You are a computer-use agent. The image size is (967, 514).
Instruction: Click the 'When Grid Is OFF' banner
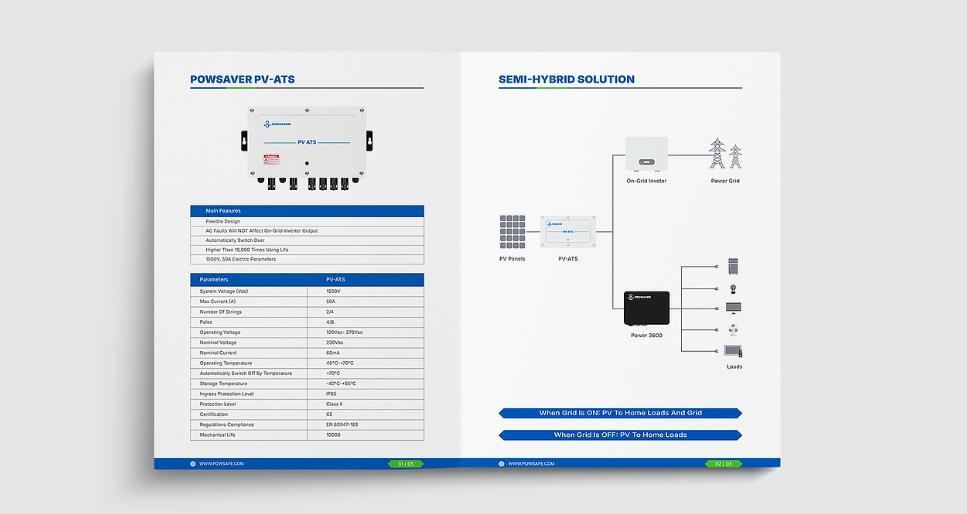[620, 435]
